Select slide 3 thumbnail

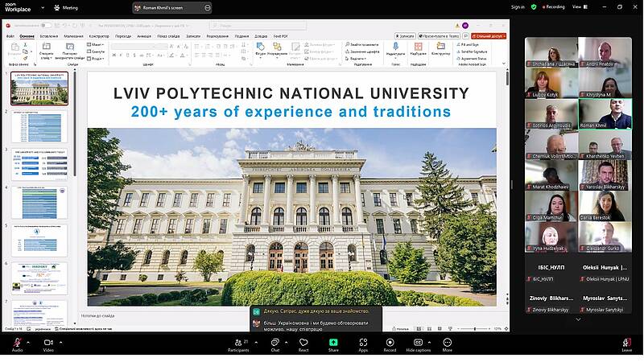pyautogui.click(x=39, y=164)
